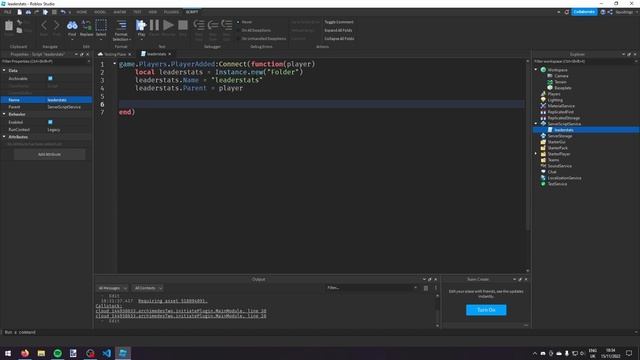Select the leaderstats script in Explorer
The image size is (640, 360).
563,130
